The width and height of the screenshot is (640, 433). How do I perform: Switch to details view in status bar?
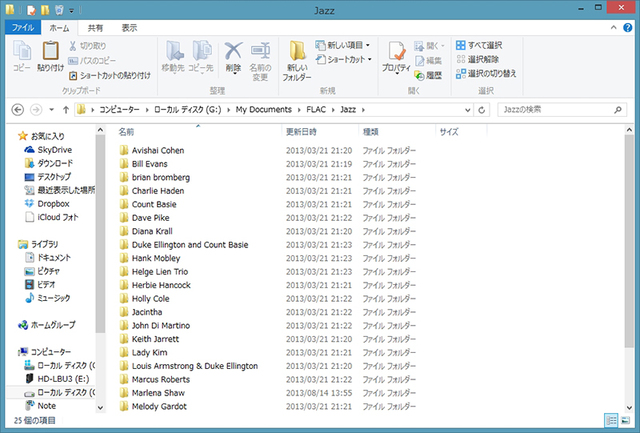(x=610, y=421)
